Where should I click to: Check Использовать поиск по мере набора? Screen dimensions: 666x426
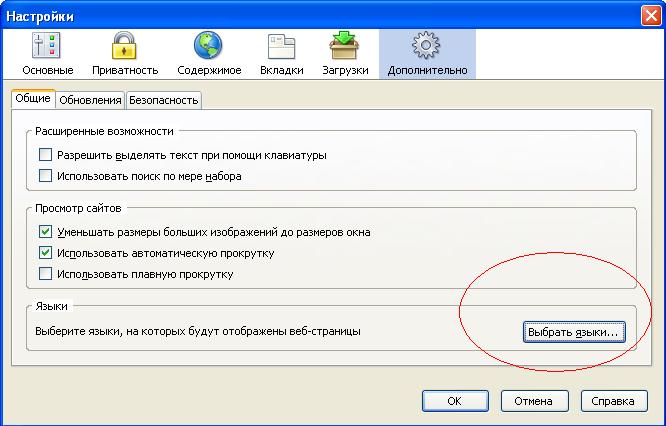[45, 176]
